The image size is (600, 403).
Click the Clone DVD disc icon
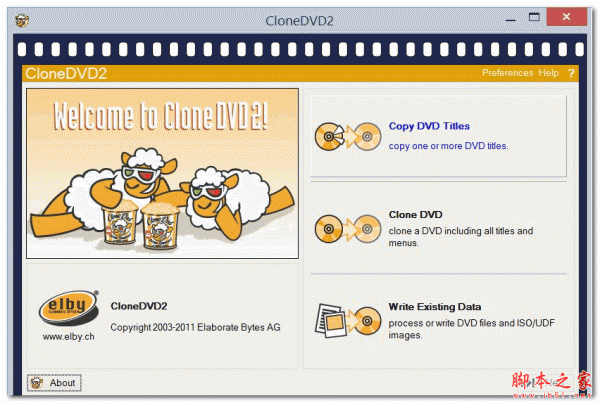click(348, 228)
